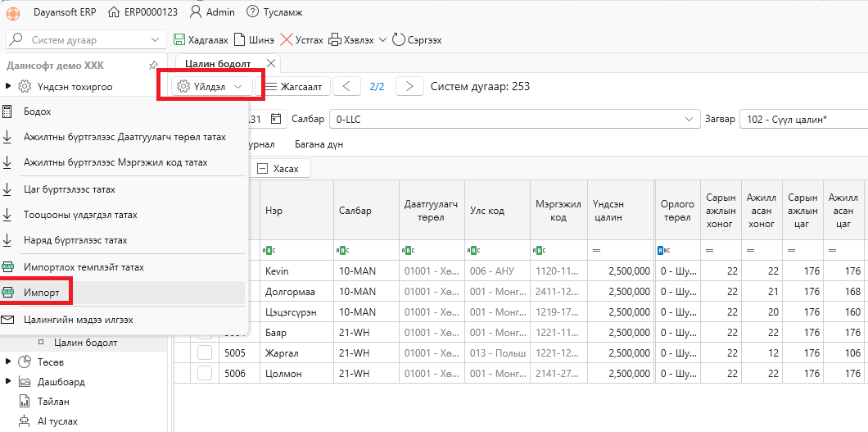The height and width of the screenshot is (432, 868).
Task: Choose Импортлох темплэйт татах menu item
Action: tap(123, 267)
